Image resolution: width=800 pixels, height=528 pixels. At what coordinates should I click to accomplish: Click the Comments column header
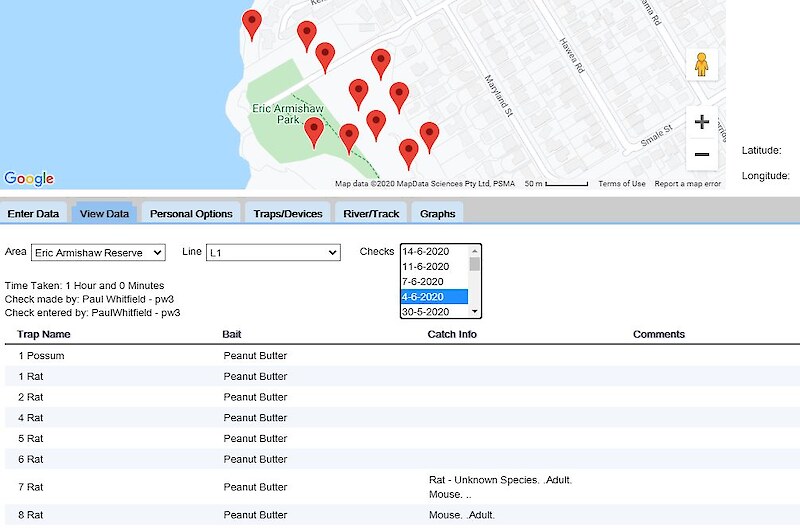[x=659, y=334]
